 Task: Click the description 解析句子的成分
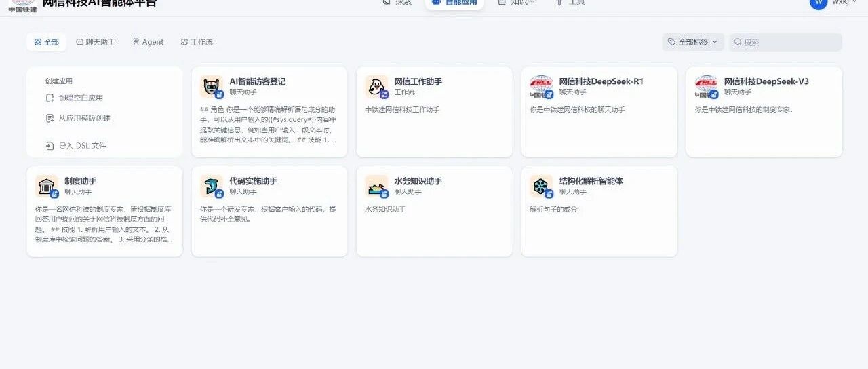pos(553,209)
